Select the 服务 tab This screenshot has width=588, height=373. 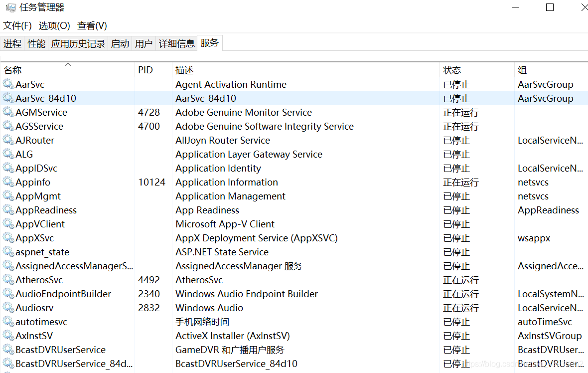210,43
